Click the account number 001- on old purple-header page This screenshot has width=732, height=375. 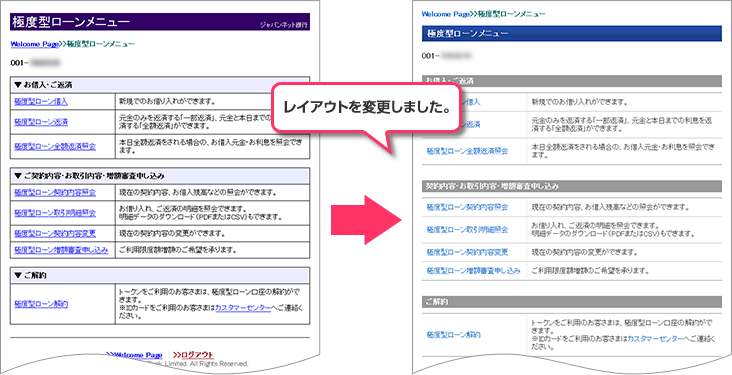point(35,63)
